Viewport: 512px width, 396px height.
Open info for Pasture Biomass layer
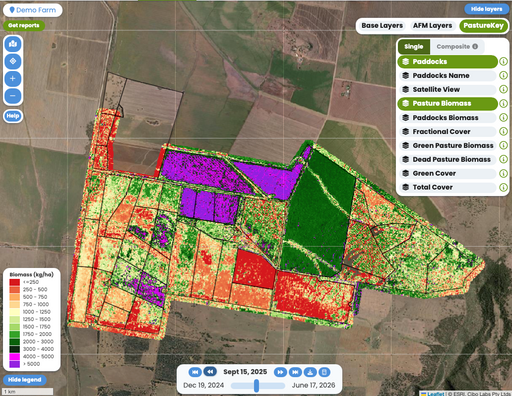pos(503,103)
